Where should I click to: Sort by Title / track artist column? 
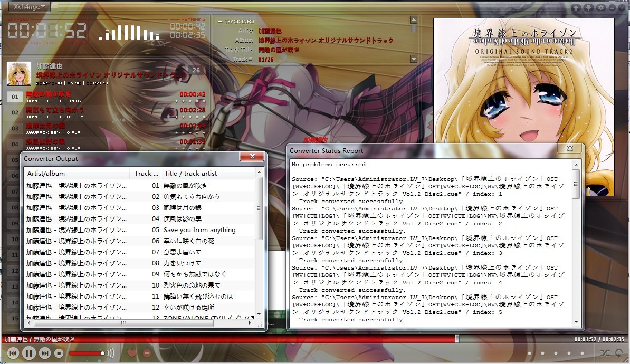click(208, 173)
